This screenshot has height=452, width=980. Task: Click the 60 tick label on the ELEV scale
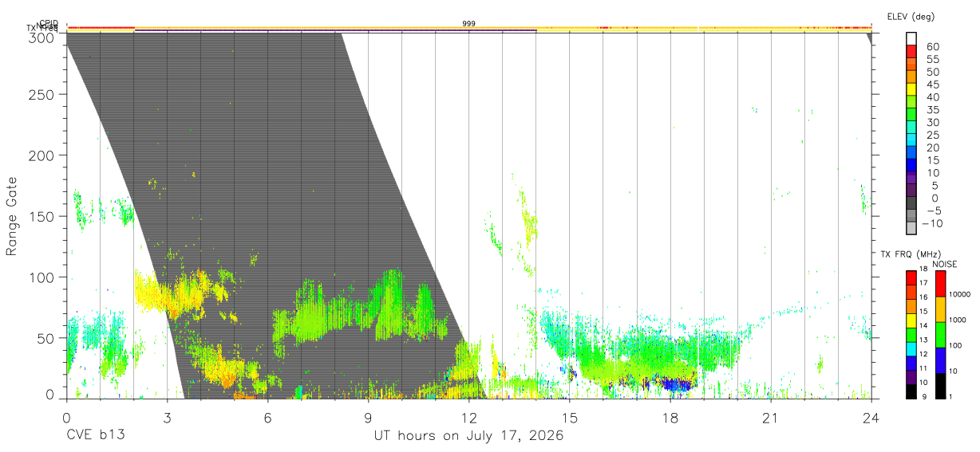pyautogui.click(x=932, y=46)
